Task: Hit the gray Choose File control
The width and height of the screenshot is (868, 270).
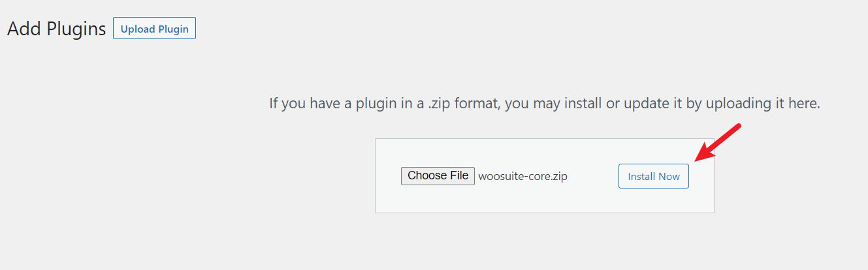Action: point(438,175)
